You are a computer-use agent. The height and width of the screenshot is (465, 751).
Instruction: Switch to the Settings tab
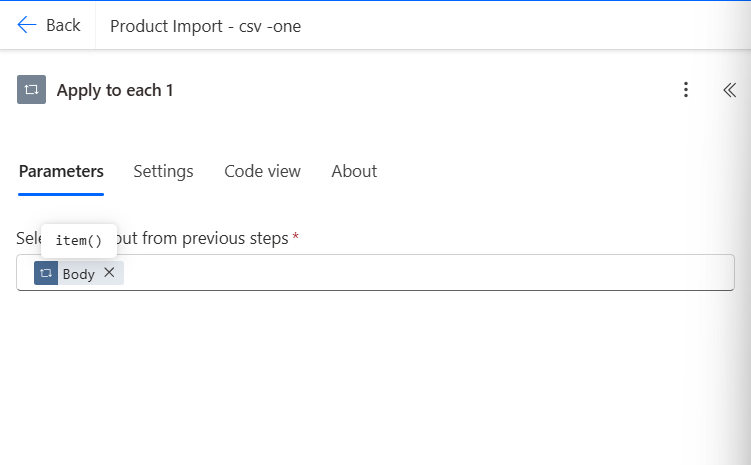coord(163,171)
